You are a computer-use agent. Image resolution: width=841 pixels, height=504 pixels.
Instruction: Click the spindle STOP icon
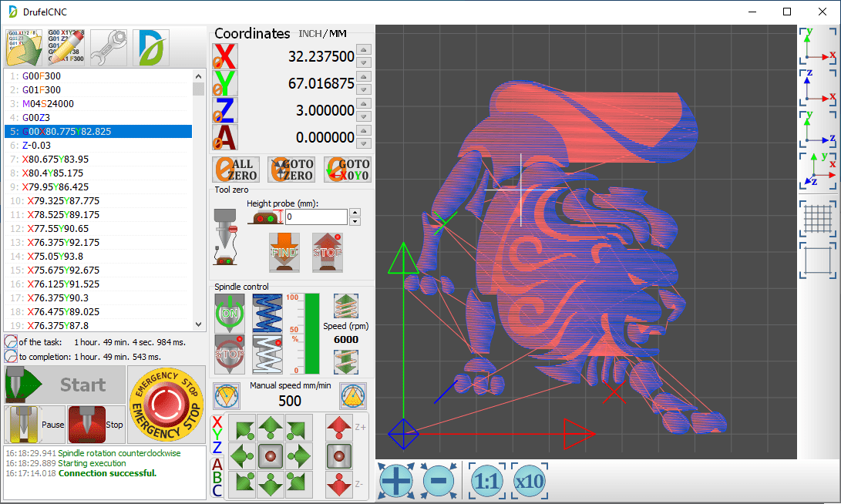tap(230, 354)
